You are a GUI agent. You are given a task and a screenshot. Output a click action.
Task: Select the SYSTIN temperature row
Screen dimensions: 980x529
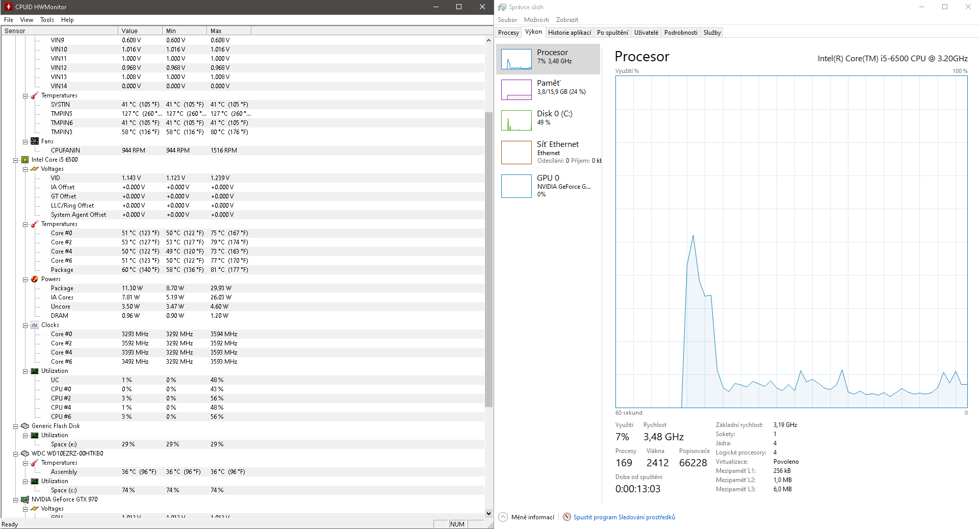[243, 105]
